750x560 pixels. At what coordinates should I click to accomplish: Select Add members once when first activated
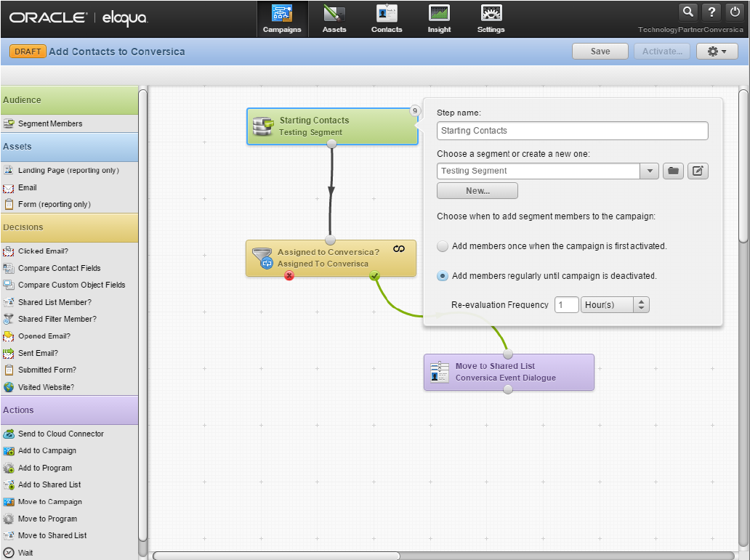pyautogui.click(x=443, y=245)
